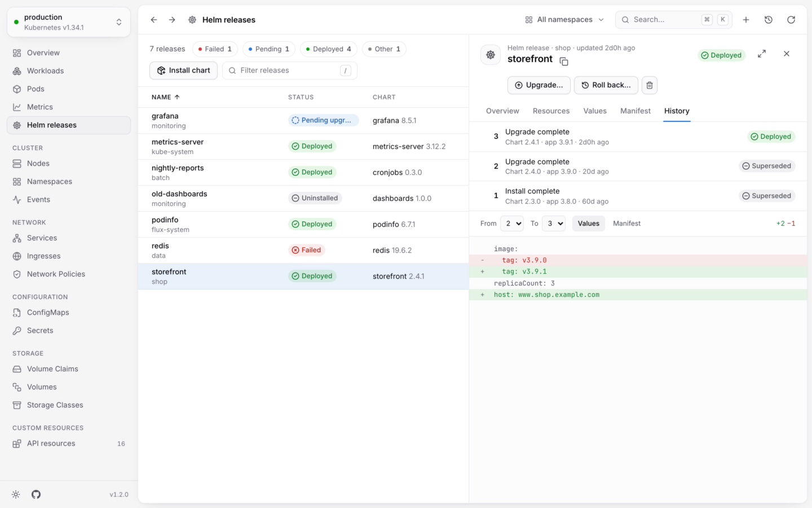Refresh the releases list

tap(791, 20)
